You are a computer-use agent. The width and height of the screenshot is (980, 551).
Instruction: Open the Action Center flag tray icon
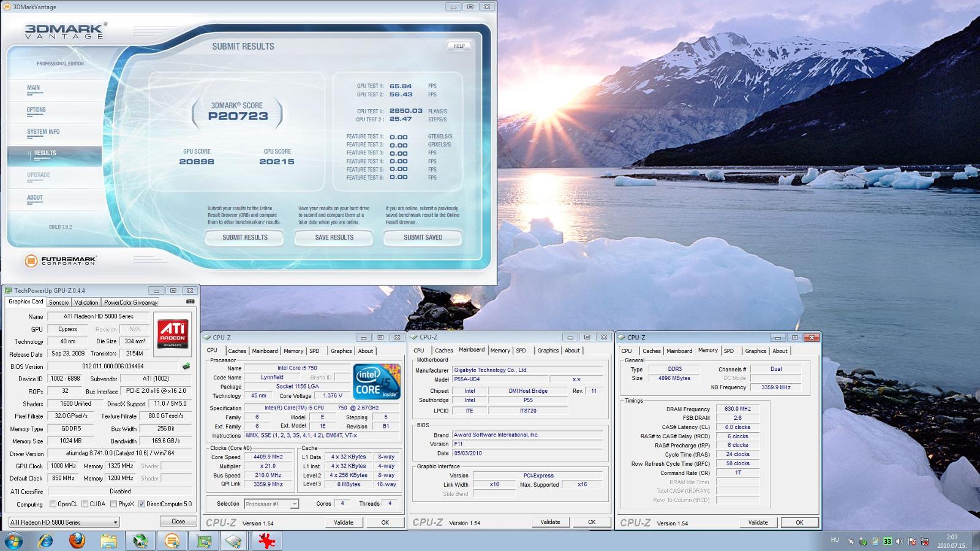pyautogui.click(x=911, y=541)
